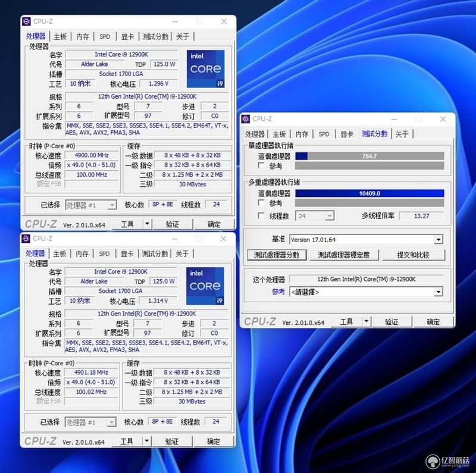Click the core speed value 4900.00 MHz
476x473 pixels.
(92, 155)
